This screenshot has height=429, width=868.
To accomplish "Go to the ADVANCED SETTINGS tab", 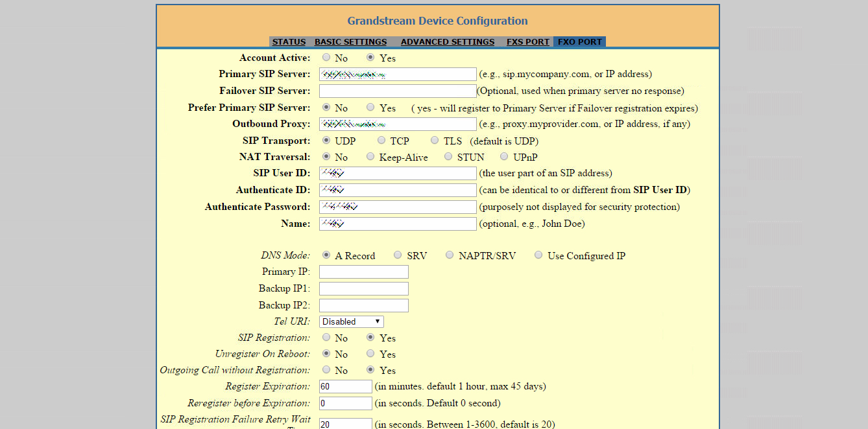I will (448, 42).
